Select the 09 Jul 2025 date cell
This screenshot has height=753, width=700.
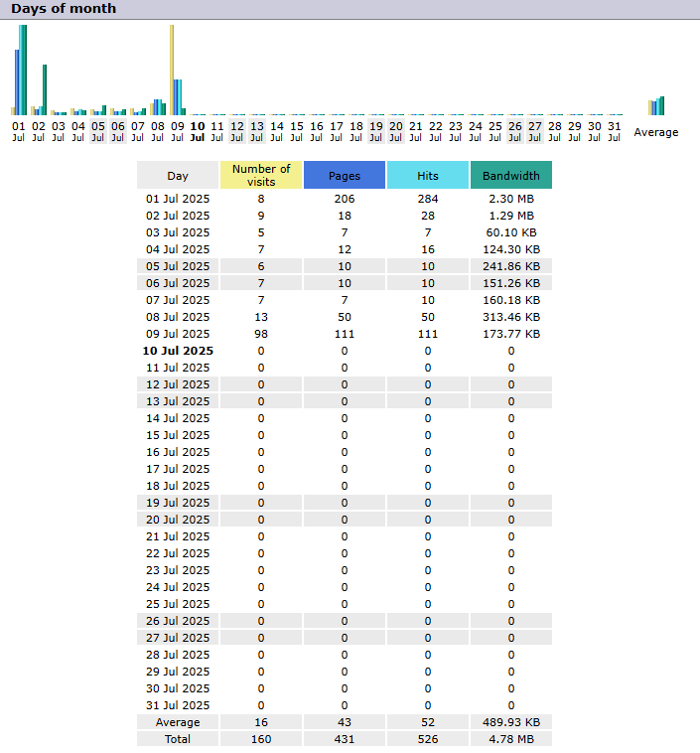178,334
